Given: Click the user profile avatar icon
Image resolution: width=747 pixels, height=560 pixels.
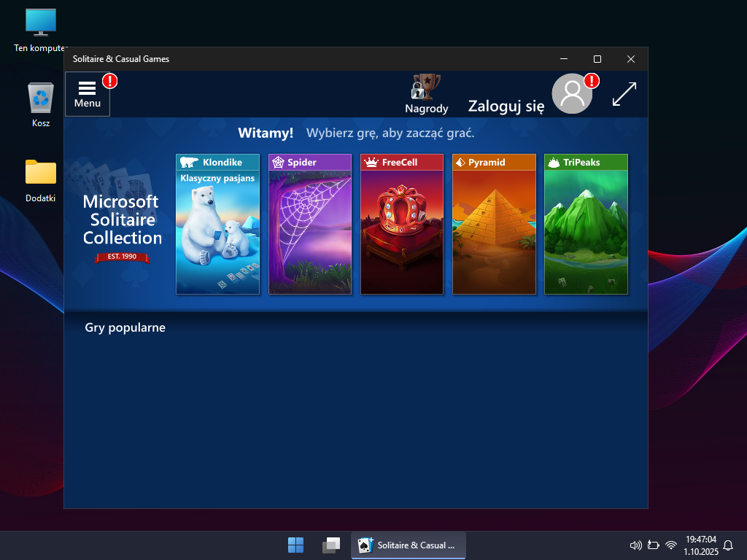Looking at the screenshot, I should click(571, 94).
